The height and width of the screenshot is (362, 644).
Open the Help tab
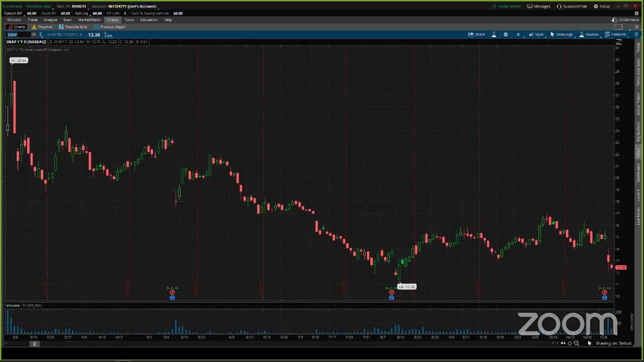point(168,20)
